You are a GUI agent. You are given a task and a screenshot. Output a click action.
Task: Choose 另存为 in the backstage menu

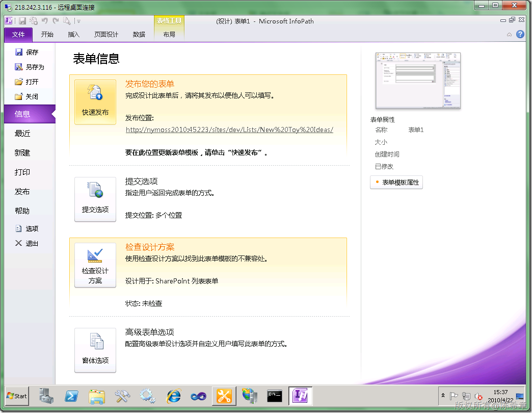tap(30, 67)
